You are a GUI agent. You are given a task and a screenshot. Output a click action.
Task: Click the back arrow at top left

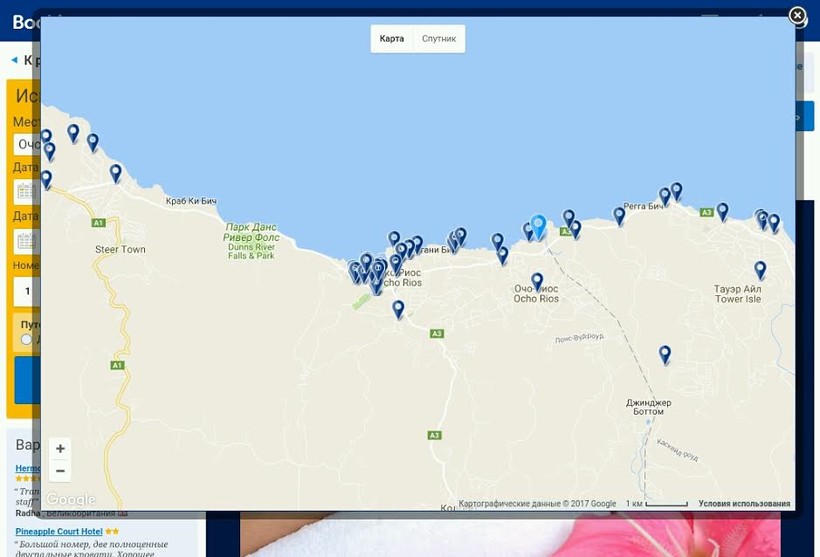(14, 60)
